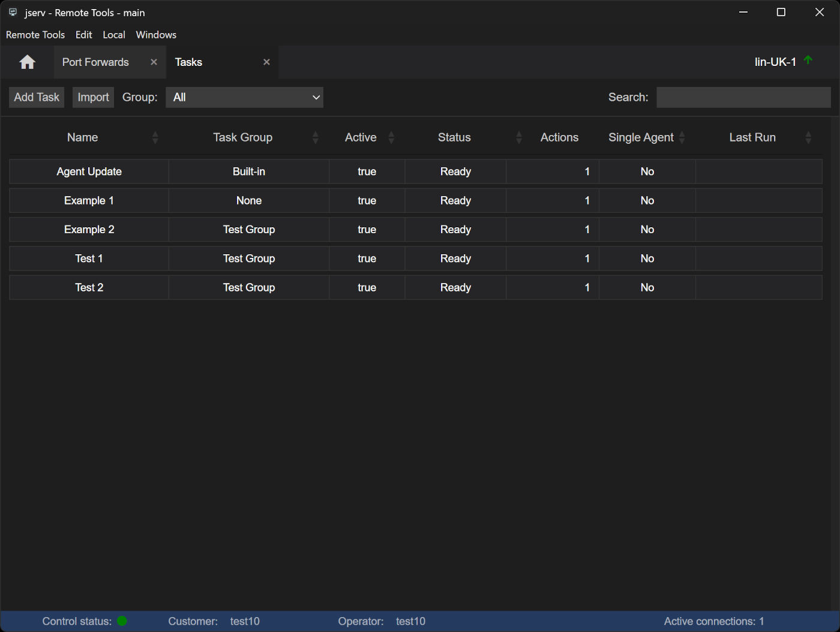Click the Last Run cell for Test 2
This screenshot has width=840, height=632.
click(759, 288)
